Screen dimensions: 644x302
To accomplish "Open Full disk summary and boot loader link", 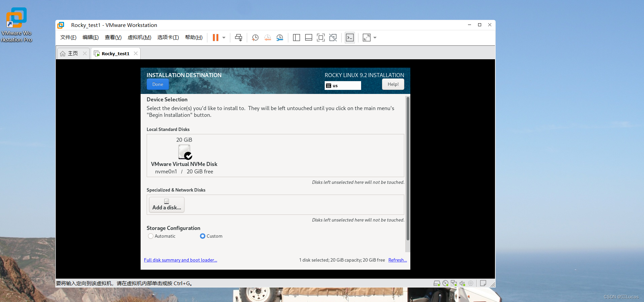I will click(180, 260).
